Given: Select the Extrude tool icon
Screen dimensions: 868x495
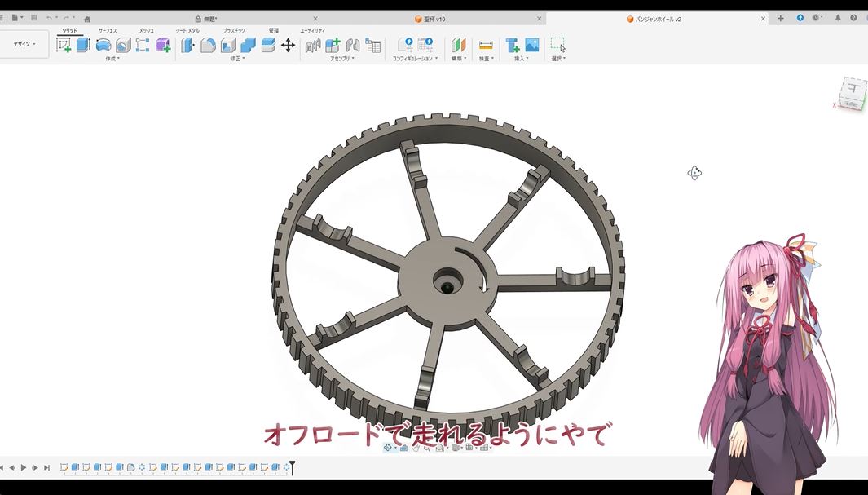Looking at the screenshot, I should click(83, 45).
